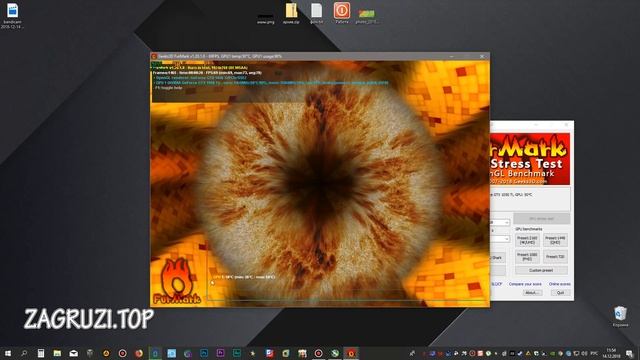The height and width of the screenshot is (360, 640).
Task: Open the green Adobe app next to Premiere
Action: pyautogui.click(x=237, y=353)
